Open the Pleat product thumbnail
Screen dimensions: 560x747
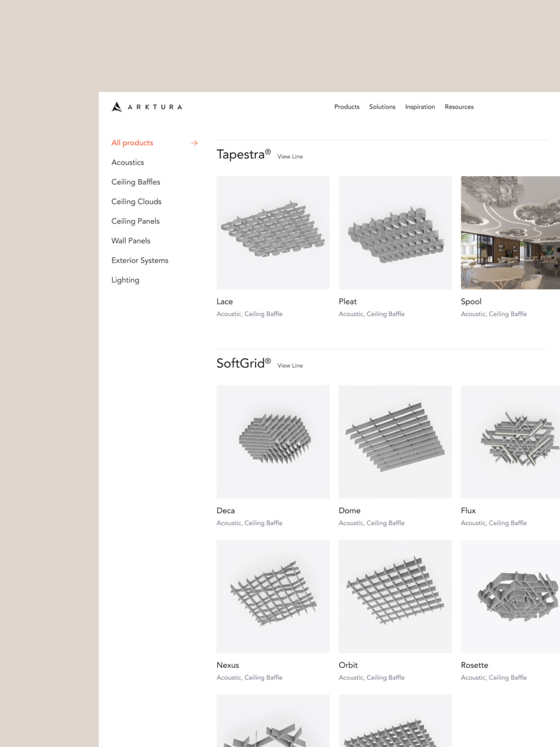(395, 233)
